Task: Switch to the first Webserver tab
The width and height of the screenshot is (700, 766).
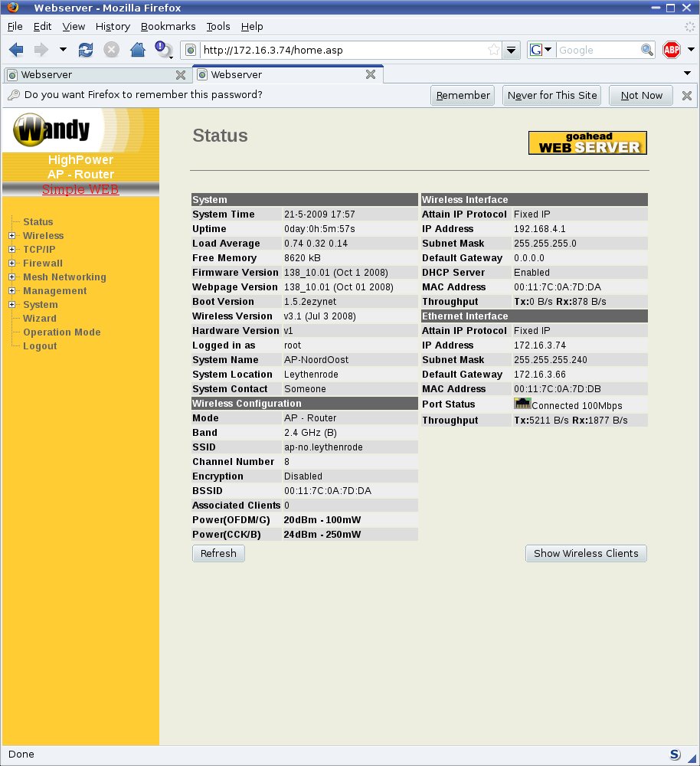Action: tap(88, 74)
